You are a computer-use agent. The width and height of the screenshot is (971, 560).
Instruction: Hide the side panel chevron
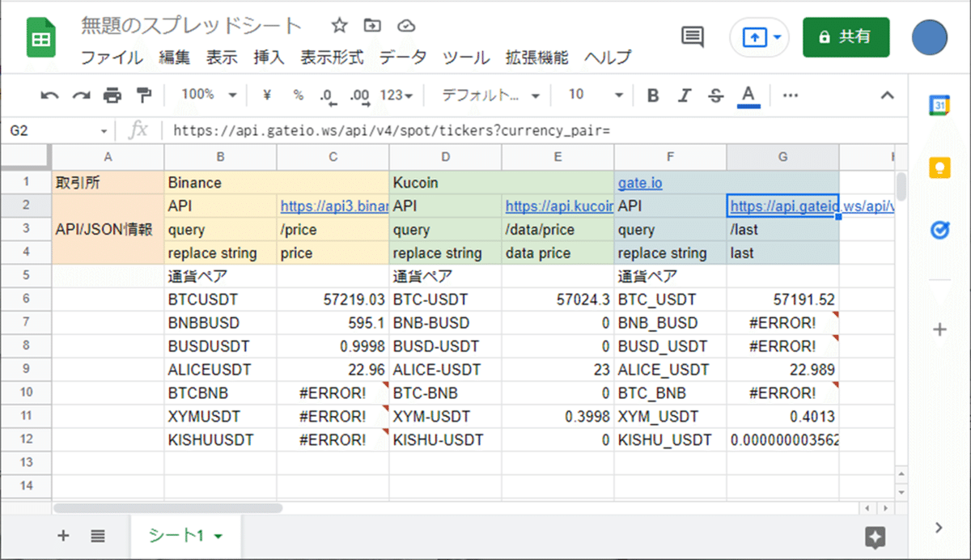(x=939, y=528)
